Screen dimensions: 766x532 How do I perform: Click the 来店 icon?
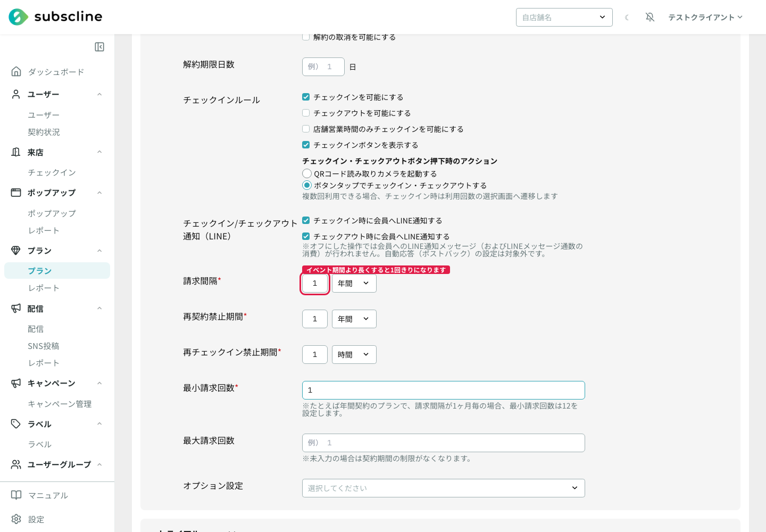tap(16, 152)
